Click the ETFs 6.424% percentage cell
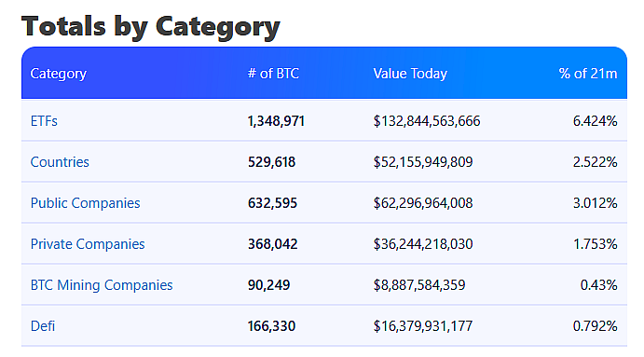 click(596, 121)
